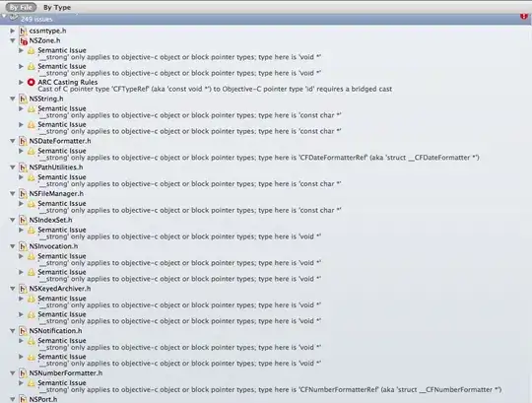Select the NSDateFormatter.h file name

pyautogui.click(x=60, y=141)
